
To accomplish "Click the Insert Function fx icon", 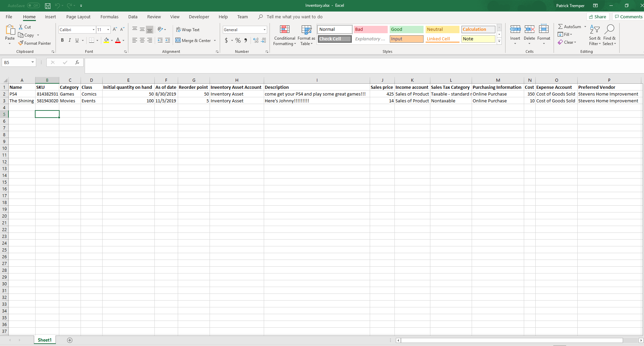I will [77, 62].
